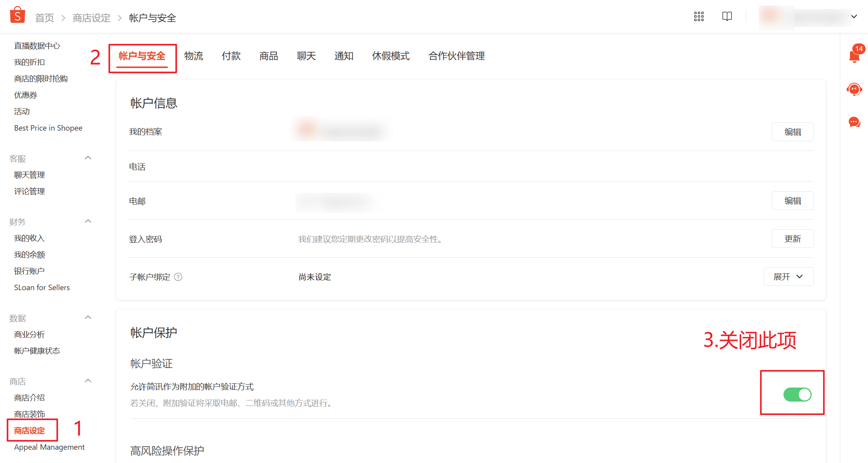Switch to the 物流 tab
Screen dimensions: 868x463
(x=194, y=56)
